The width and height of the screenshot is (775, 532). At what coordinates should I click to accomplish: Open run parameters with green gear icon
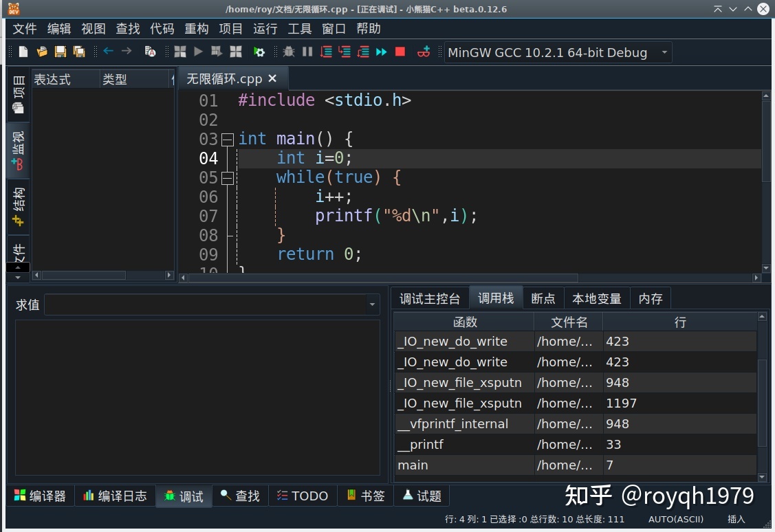(259, 52)
